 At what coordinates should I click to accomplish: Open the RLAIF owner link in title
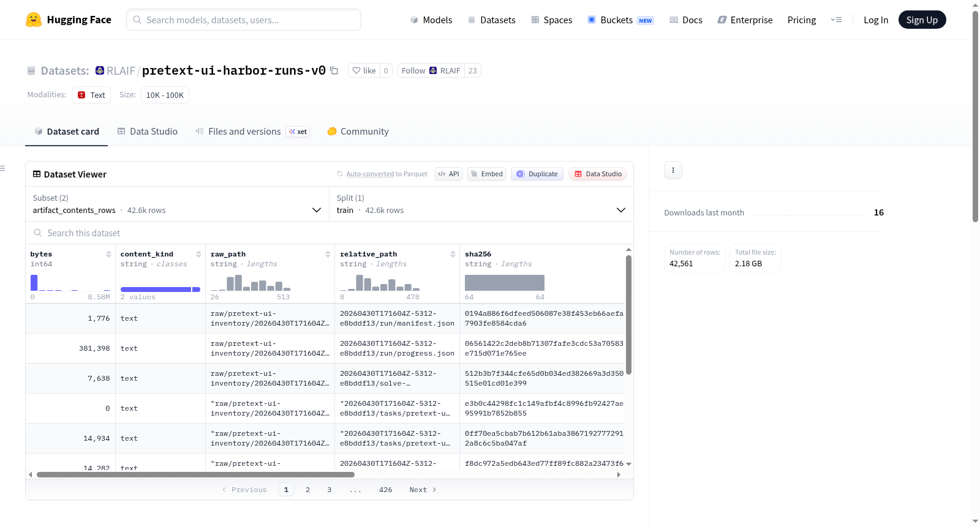(121, 70)
